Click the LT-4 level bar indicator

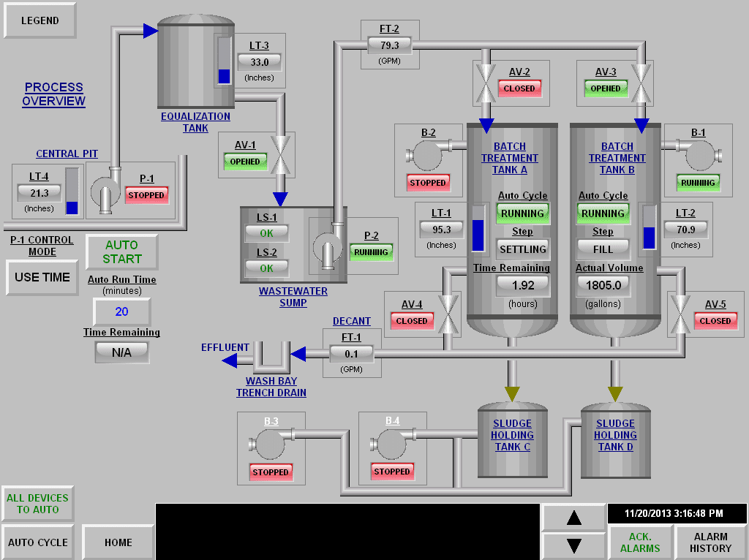[x=72, y=191]
